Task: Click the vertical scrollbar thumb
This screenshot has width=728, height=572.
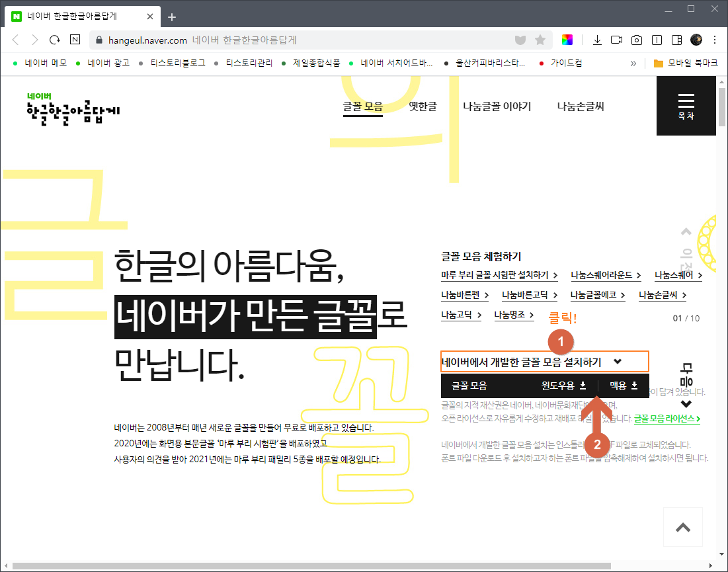Action: pos(722,106)
